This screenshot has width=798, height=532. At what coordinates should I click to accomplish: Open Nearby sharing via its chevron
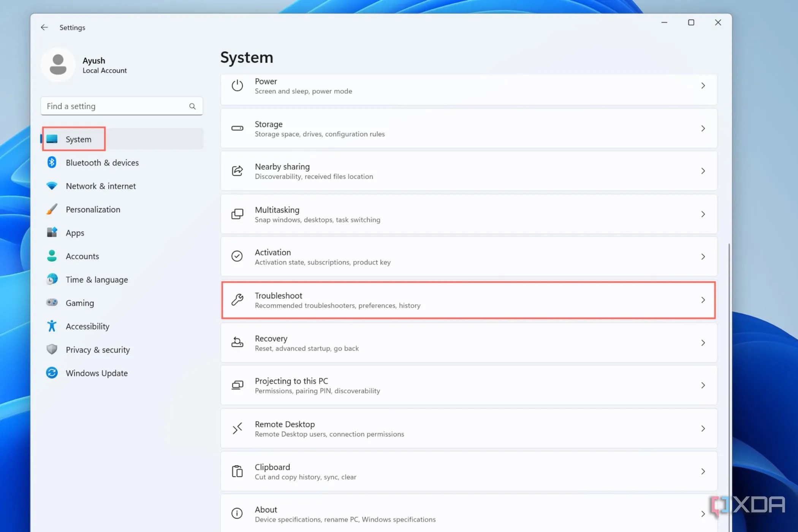[x=703, y=171]
